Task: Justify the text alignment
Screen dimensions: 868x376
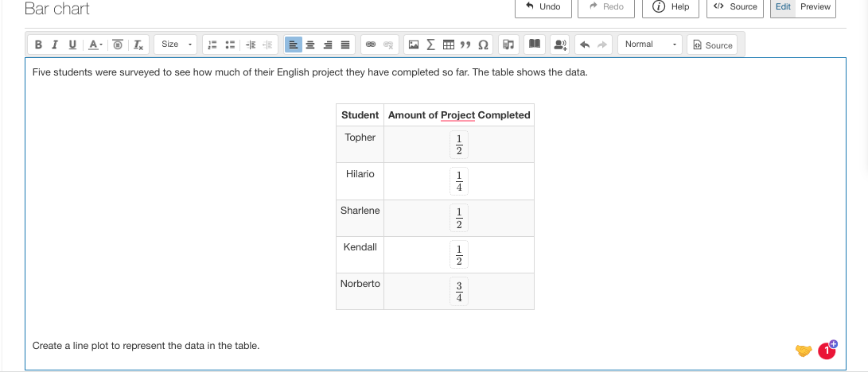Action: tap(344, 45)
